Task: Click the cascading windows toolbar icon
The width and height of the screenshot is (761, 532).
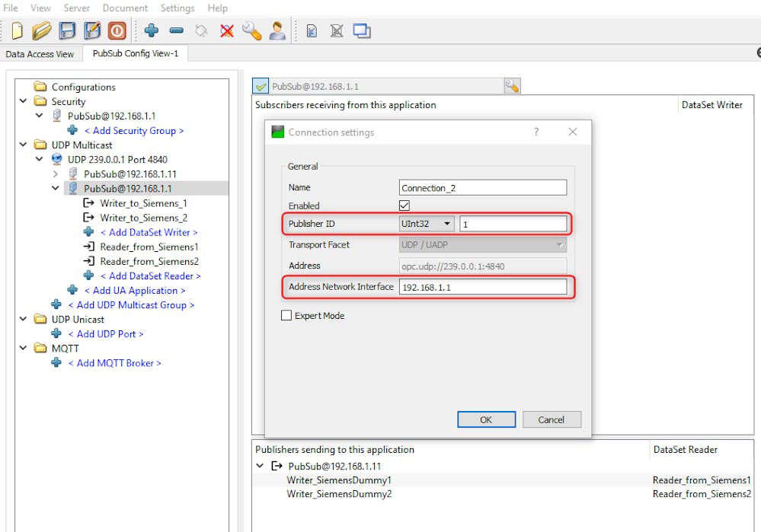Action: pos(362,31)
